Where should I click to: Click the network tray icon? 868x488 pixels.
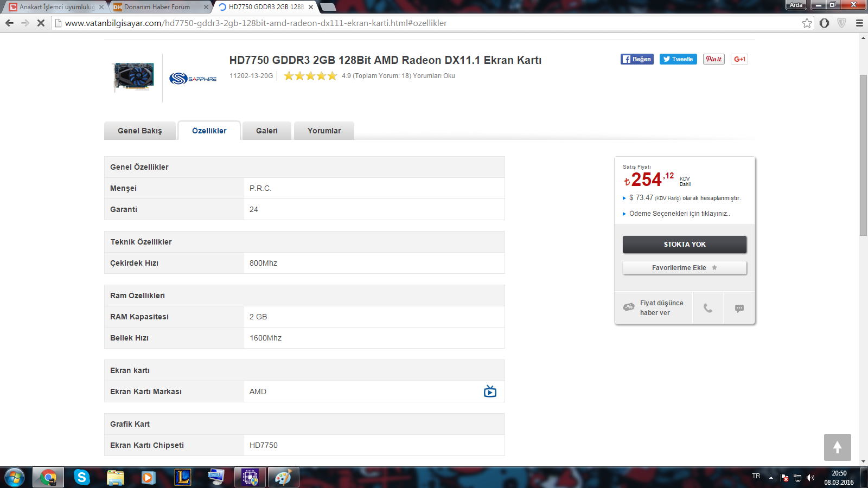point(797,478)
